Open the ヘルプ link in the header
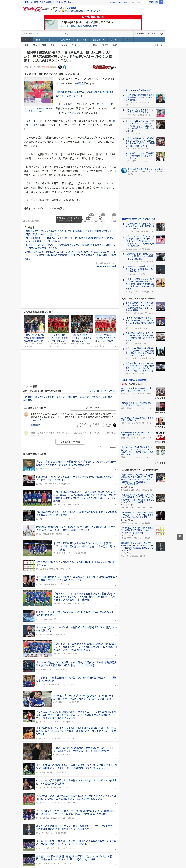Viewport: 186px width, 868px height. click(x=127, y=2)
